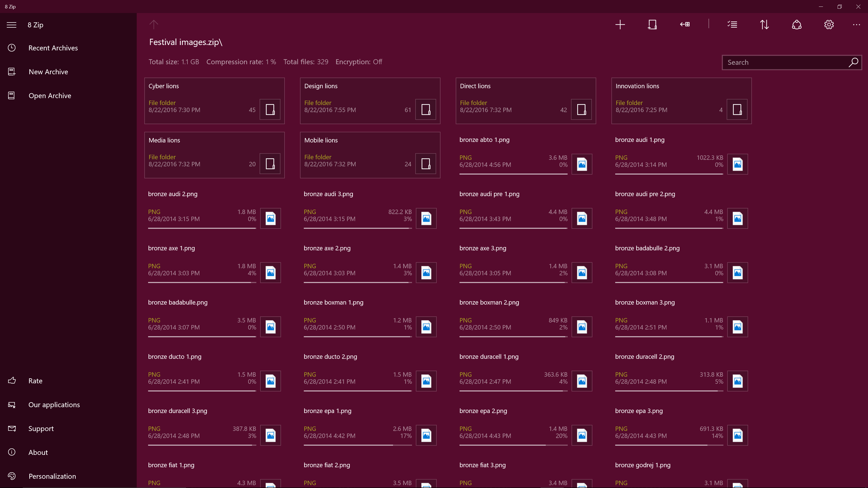Open app Settings with the gear icon
This screenshot has height=488, width=868.
click(829, 24)
